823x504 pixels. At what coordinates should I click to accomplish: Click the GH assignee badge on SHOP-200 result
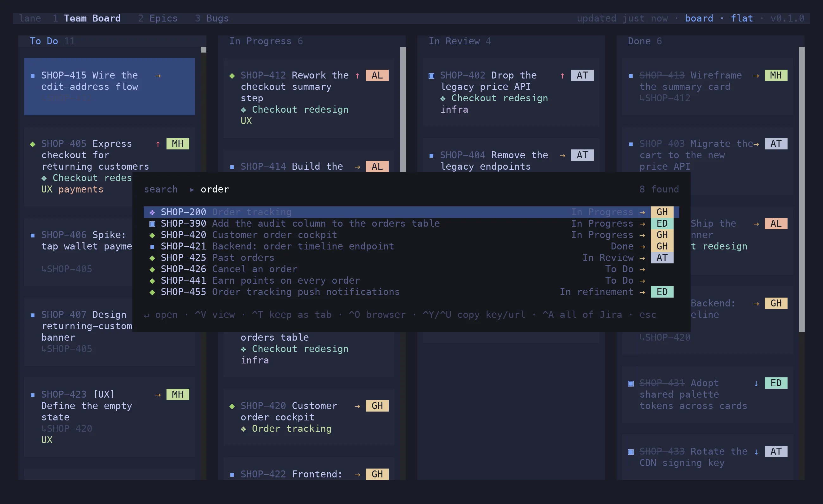pyautogui.click(x=662, y=212)
